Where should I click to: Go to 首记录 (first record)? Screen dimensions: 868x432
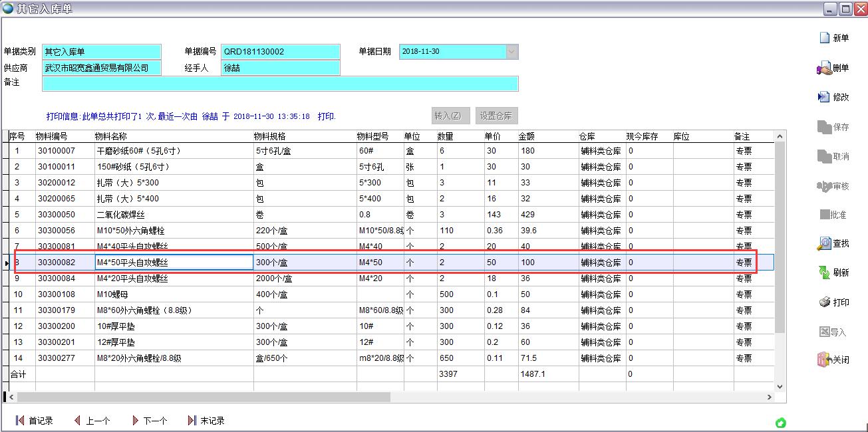[x=20, y=421]
